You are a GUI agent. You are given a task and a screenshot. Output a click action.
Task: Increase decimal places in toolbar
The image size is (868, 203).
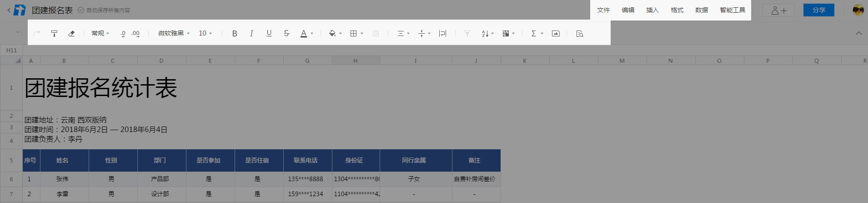coord(135,33)
